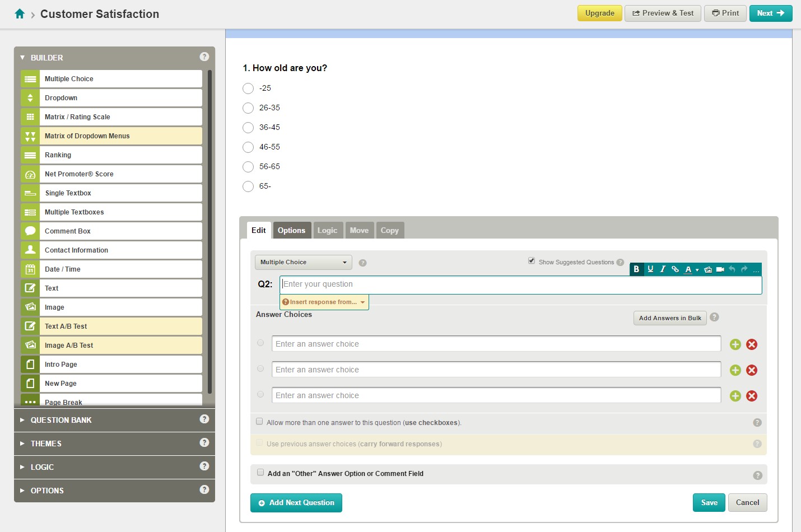The height and width of the screenshot is (532, 801).
Task: Click the insert image icon in toolbar
Action: click(708, 269)
